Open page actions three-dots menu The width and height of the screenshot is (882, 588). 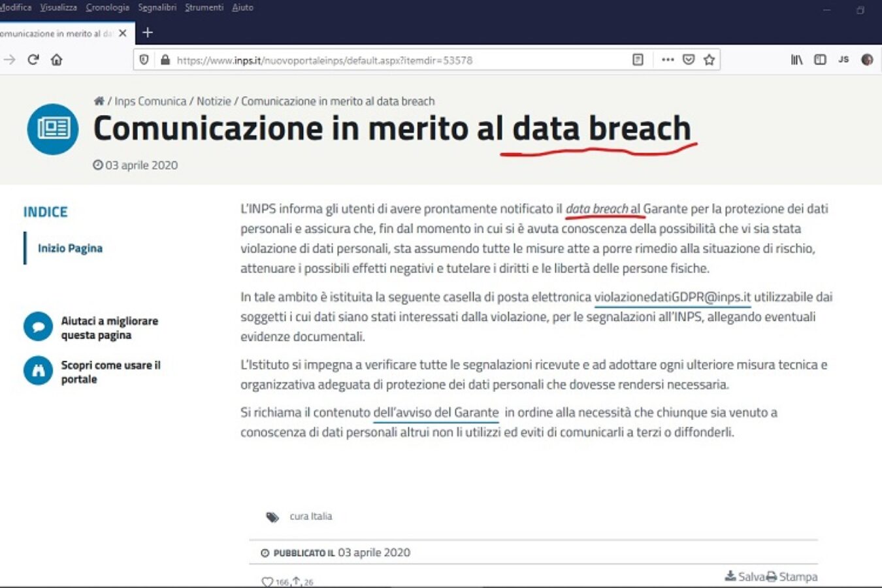click(667, 59)
